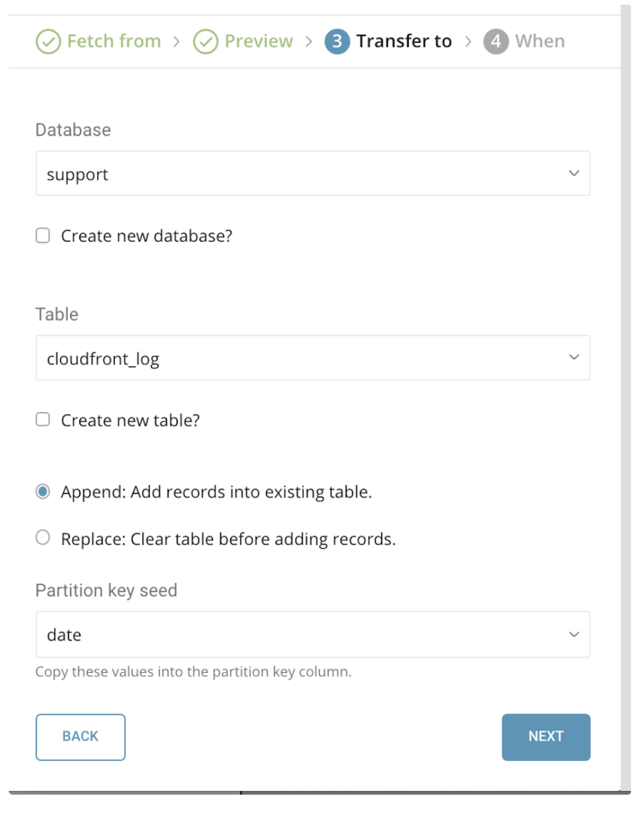Click the chevron arrow after Preview
The height and width of the screenshot is (814, 644).
point(309,42)
